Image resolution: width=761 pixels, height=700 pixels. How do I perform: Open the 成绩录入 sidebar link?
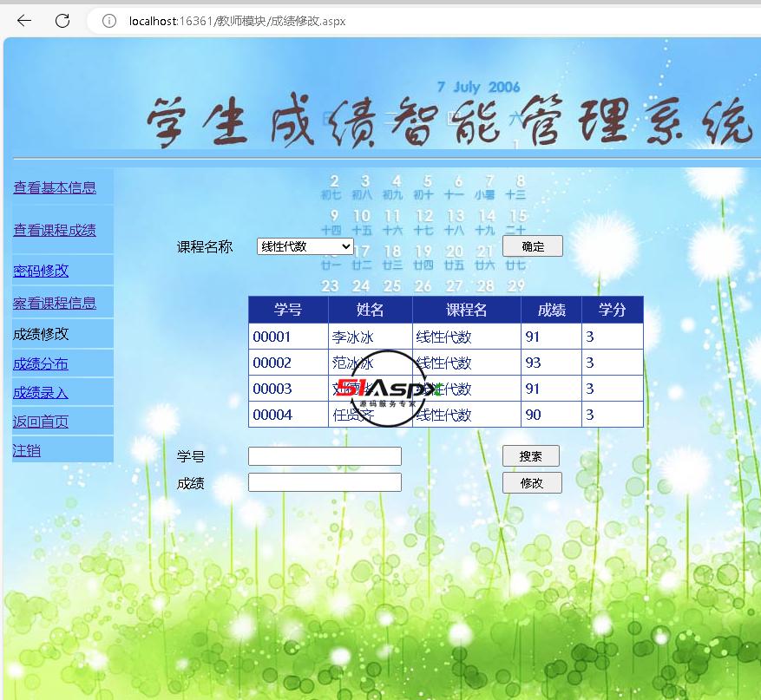pos(41,392)
